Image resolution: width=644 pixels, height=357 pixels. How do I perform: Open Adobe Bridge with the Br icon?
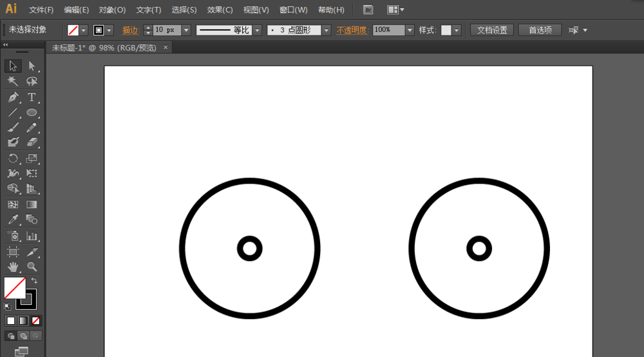coord(368,10)
